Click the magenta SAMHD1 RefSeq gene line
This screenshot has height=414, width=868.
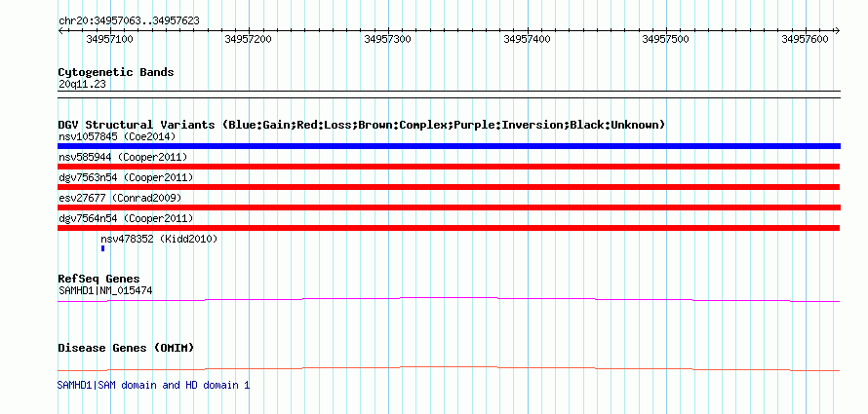[x=449, y=300]
